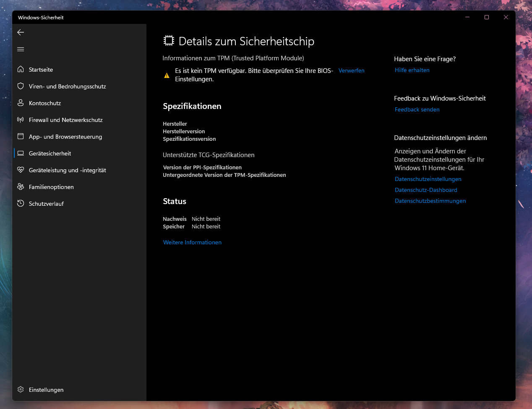Click the Firewall und Netzwerkschutz antenna icon

pos(21,120)
